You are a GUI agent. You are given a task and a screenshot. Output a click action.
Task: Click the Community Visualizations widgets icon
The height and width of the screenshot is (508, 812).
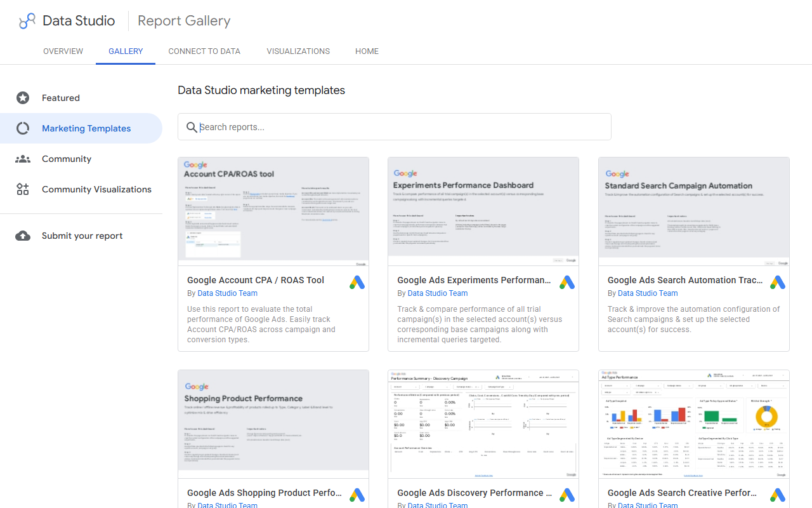coord(23,189)
